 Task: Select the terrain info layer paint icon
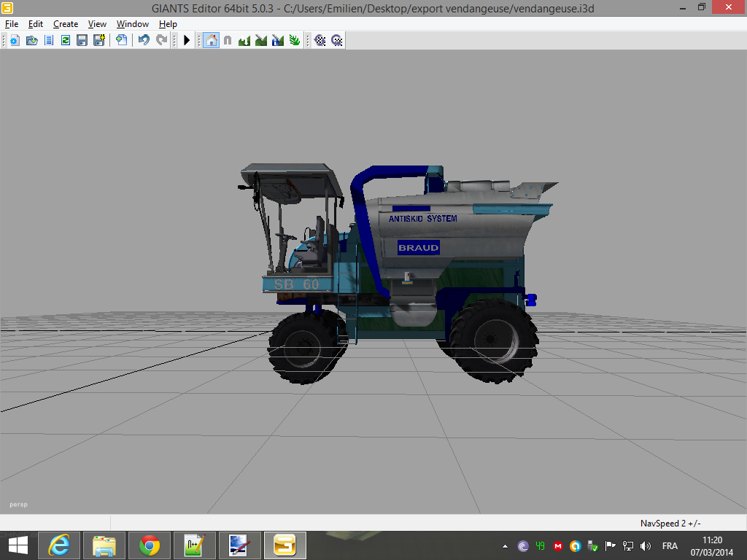pos(278,41)
